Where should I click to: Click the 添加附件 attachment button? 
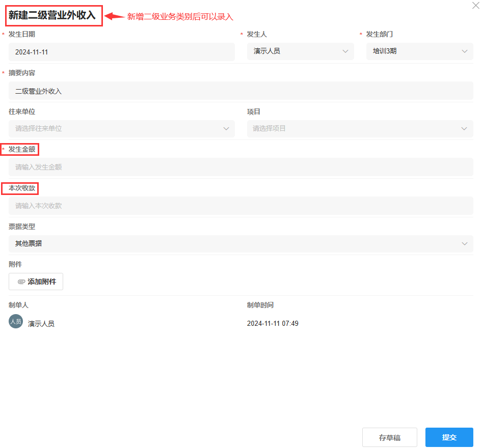[36, 281]
